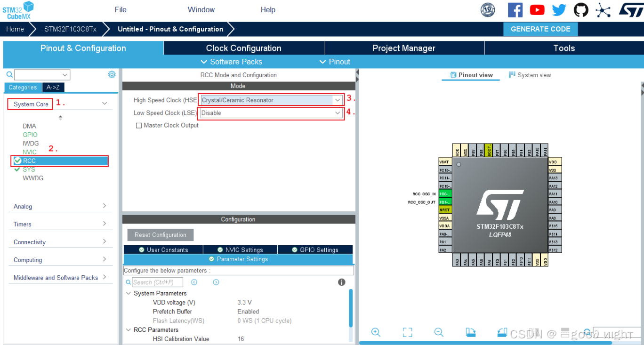Fit the chip view to window
644x345 pixels.
(408, 332)
